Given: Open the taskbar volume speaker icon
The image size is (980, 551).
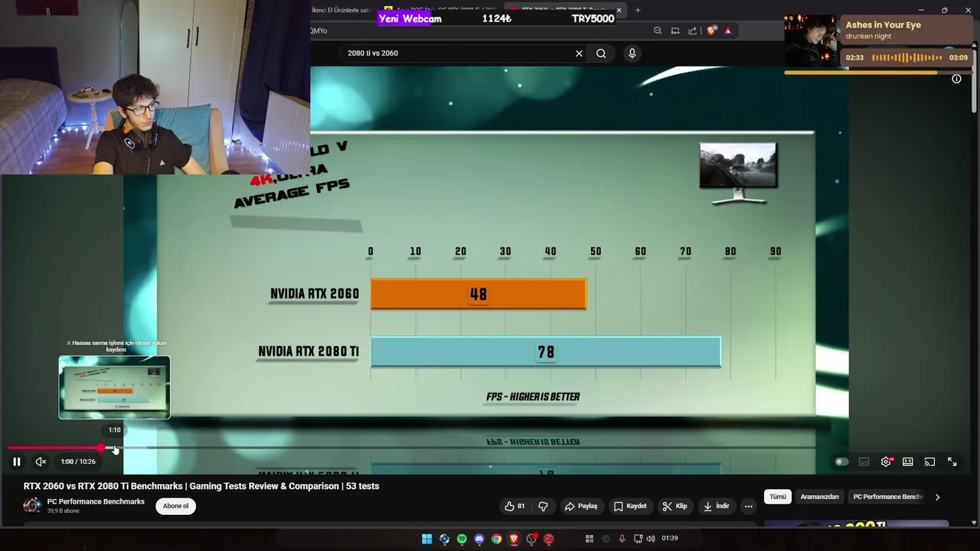Looking at the screenshot, I should [651, 539].
